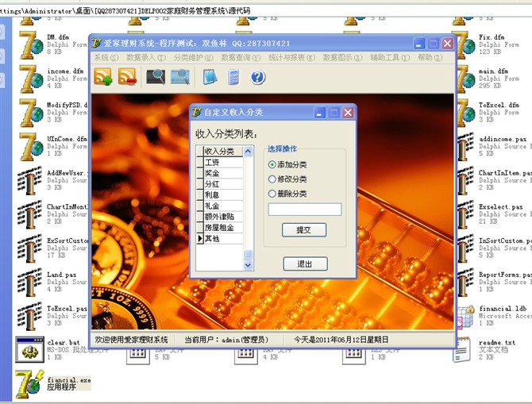This screenshot has height=404, width=532.
Task: Select the 删除分类 radio button
Action: click(272, 194)
